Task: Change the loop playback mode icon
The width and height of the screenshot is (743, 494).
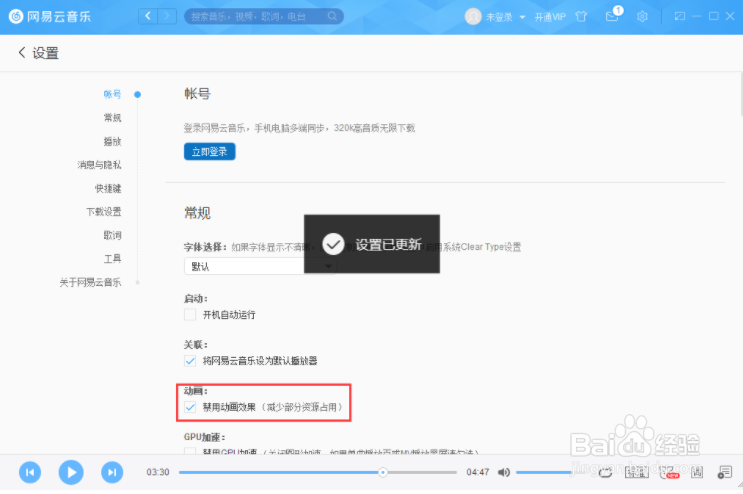Action: point(605,472)
